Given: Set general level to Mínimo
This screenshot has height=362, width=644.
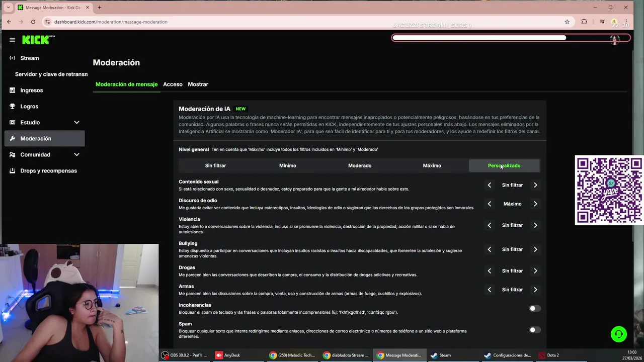Looking at the screenshot, I should pyautogui.click(x=288, y=165).
